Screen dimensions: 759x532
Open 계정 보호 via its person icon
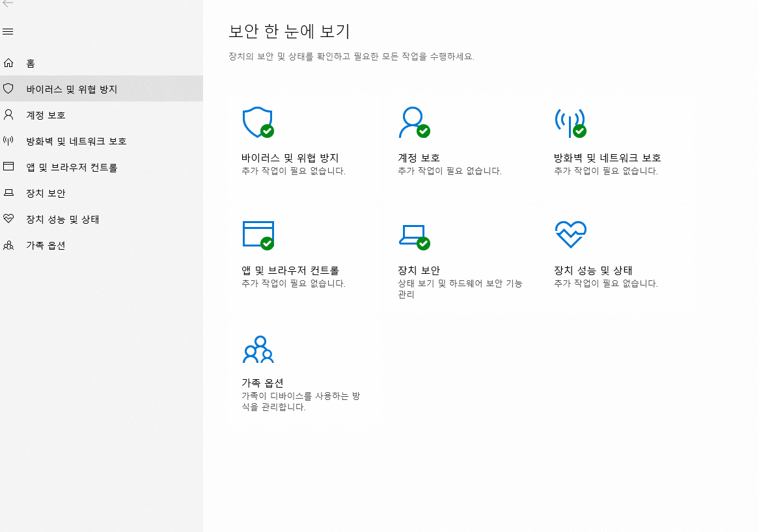[x=415, y=124]
